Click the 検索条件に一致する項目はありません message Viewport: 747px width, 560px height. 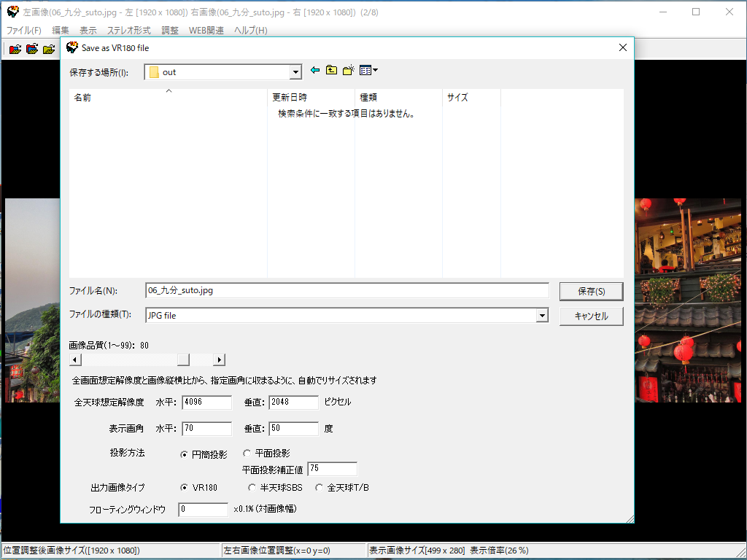pos(347,114)
